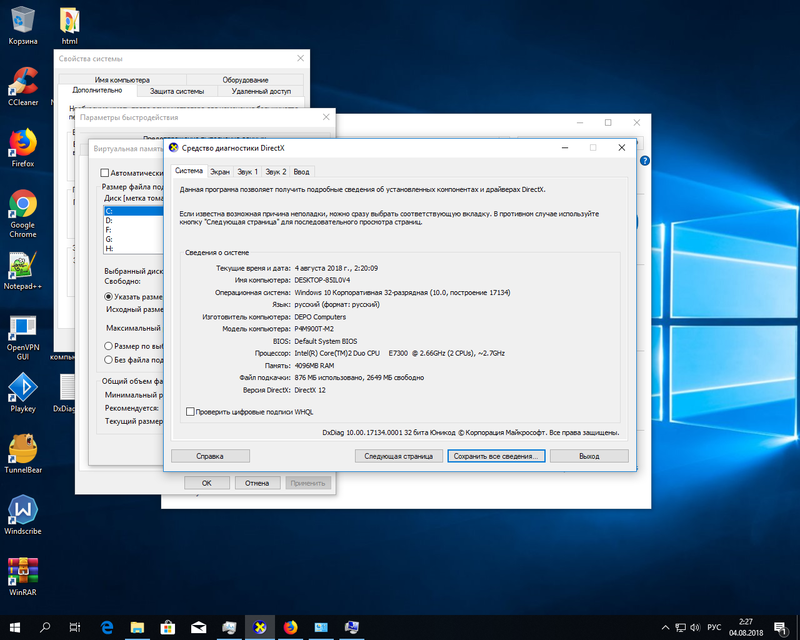
Task: Click the DirectX 12 version value
Action: point(310,390)
